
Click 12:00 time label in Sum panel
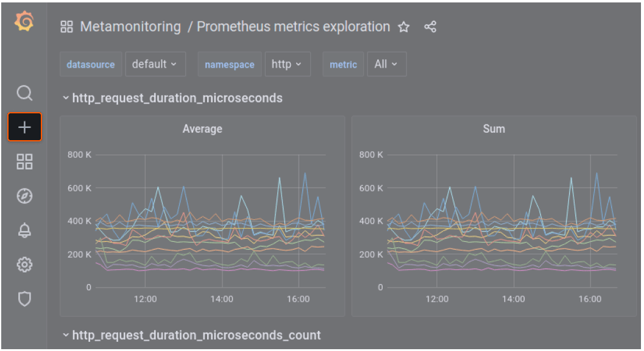[x=437, y=299]
